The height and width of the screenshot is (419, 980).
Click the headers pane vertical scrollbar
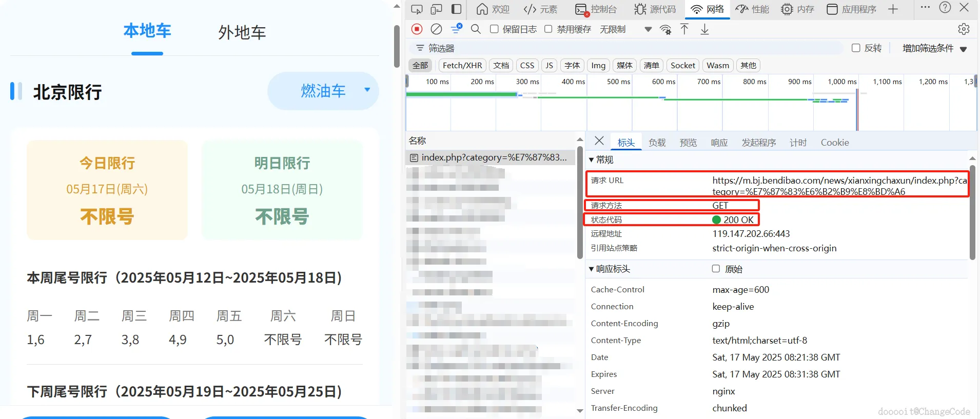tap(972, 212)
